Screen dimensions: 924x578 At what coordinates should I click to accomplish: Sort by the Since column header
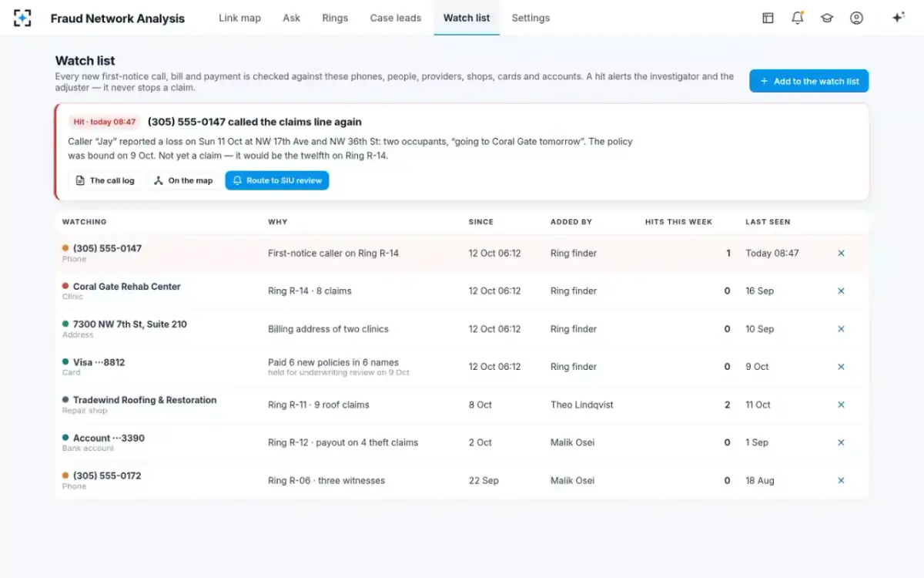481,222
